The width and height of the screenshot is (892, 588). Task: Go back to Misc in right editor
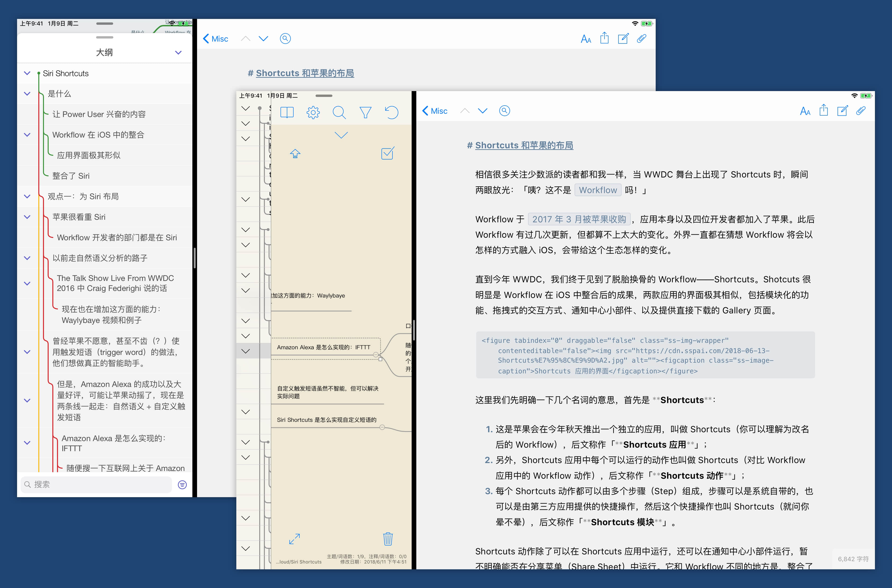[435, 111]
